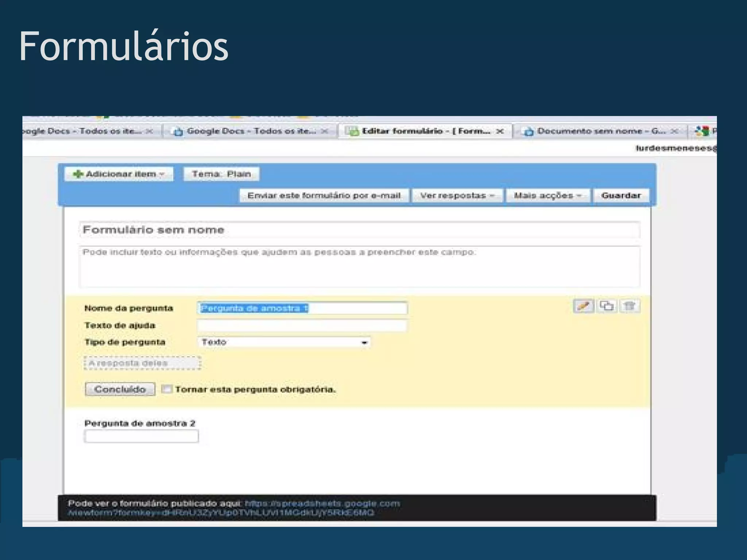The width and height of the screenshot is (747, 560).
Task: Click the Editar formulário tab favicon
Action: [x=352, y=131]
